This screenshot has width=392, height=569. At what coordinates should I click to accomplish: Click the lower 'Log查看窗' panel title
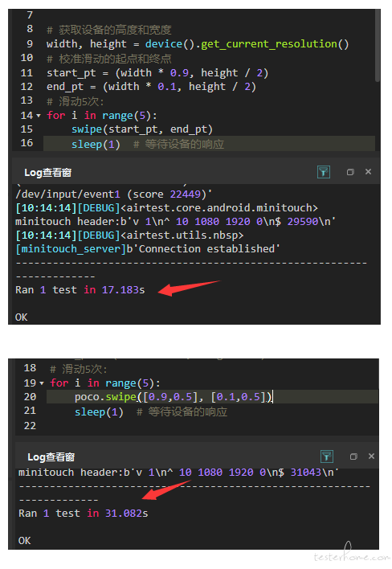tap(51, 456)
